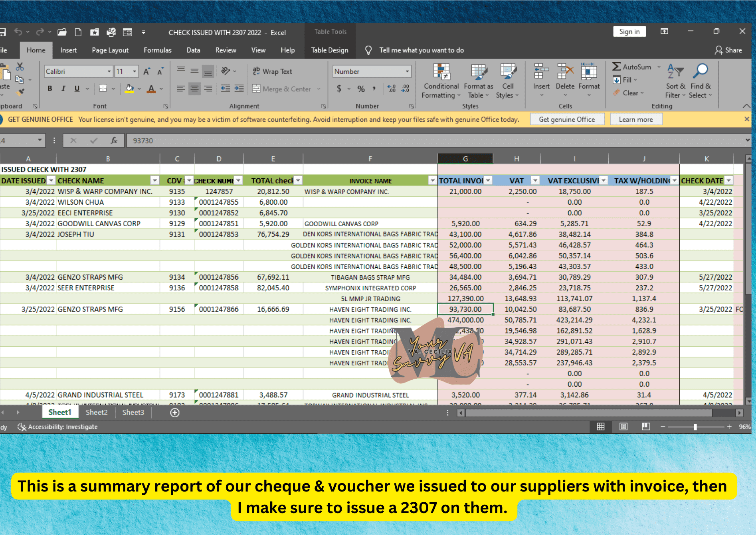Click the Orientation text angle icon
The image size is (756, 535).
point(226,71)
